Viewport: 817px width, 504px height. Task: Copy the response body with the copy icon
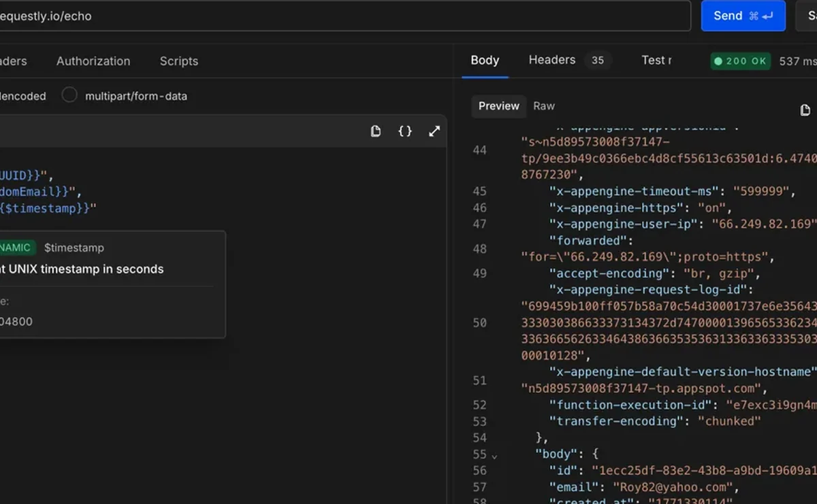tap(805, 110)
